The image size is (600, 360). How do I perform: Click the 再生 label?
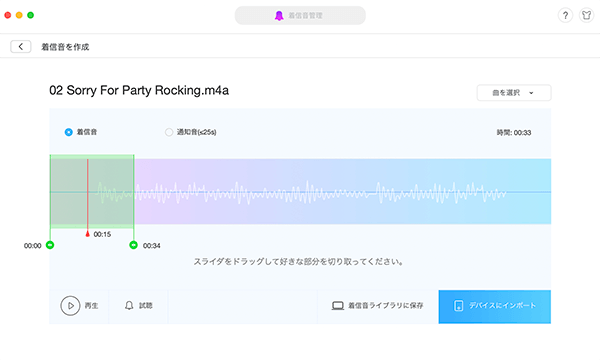coord(91,306)
